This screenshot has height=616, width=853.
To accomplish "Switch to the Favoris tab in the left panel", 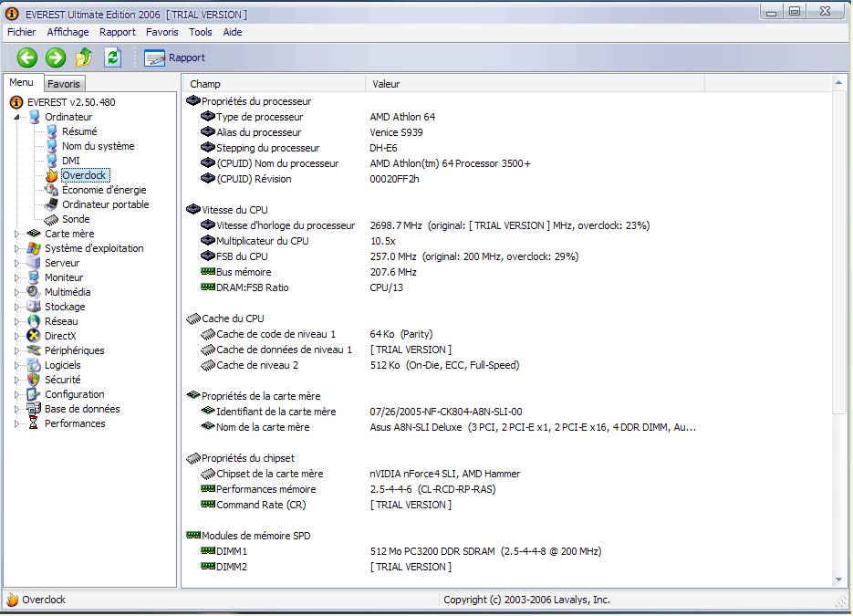I will pyautogui.click(x=64, y=84).
